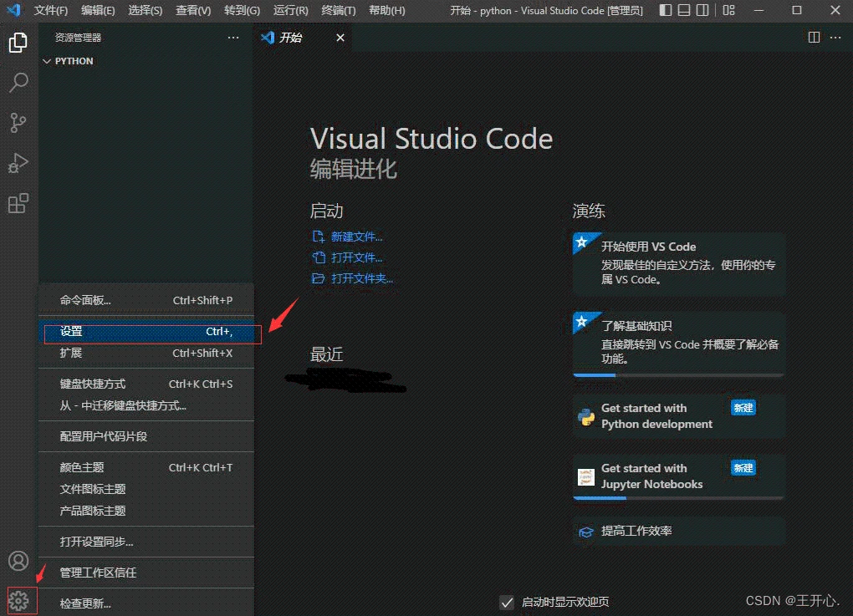Open the 运行(R) menu
The width and height of the screenshot is (853, 616).
[290, 10]
